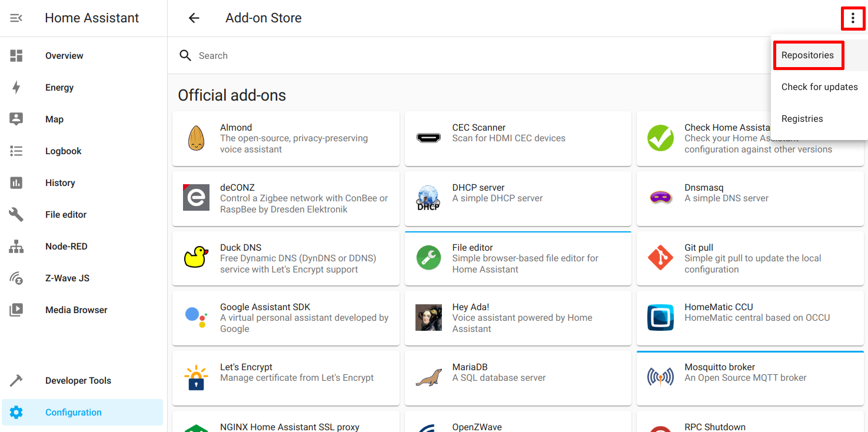Open the MariaDB add-on title

pos(470,367)
